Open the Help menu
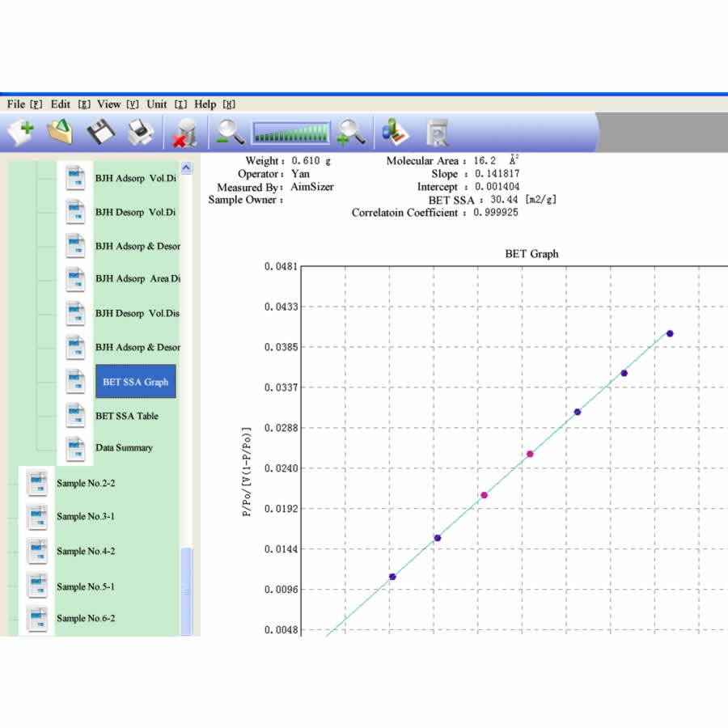The width and height of the screenshot is (728, 728). [x=214, y=104]
